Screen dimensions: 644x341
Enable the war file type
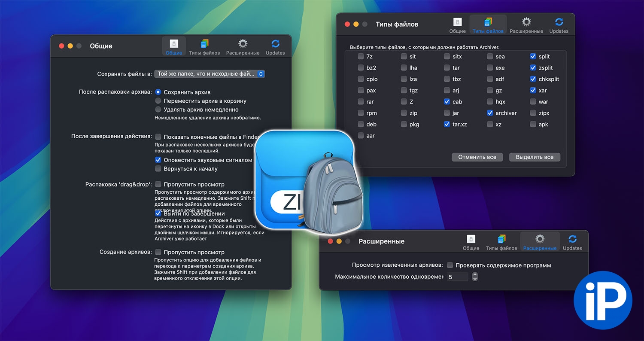click(533, 102)
